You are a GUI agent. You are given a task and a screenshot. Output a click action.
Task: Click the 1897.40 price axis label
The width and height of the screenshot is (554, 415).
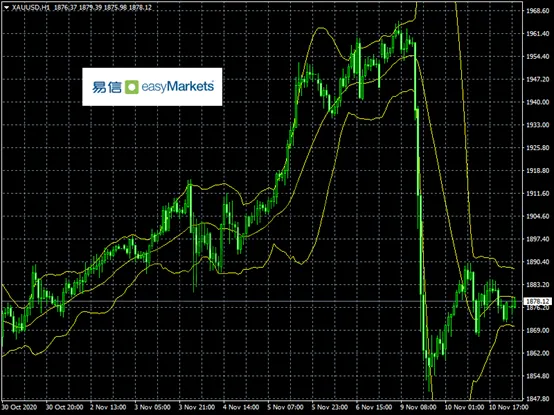click(538, 239)
